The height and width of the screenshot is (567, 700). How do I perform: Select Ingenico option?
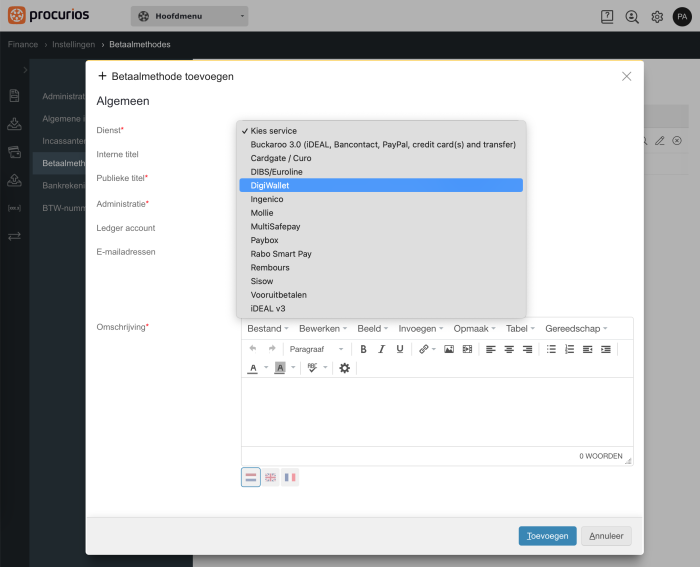coord(381,199)
